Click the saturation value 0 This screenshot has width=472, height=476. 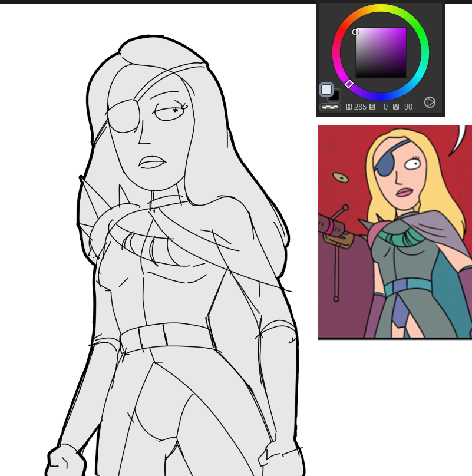tap(385, 107)
